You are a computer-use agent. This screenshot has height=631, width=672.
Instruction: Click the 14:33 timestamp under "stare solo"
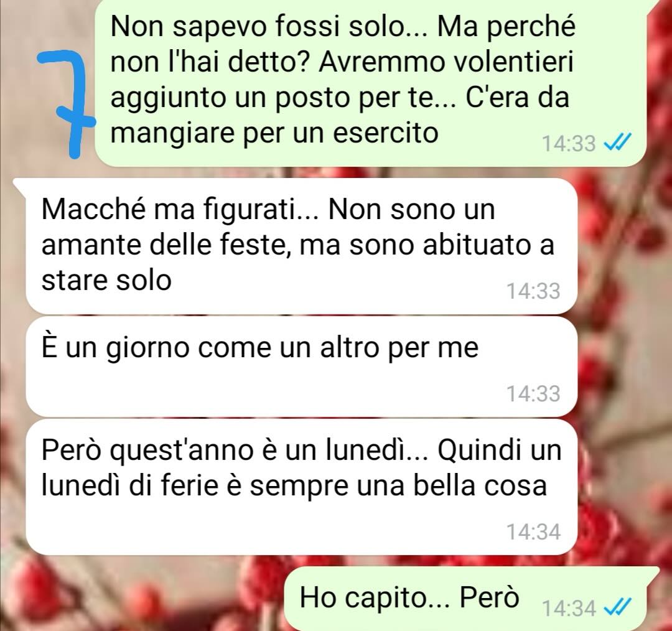(534, 291)
